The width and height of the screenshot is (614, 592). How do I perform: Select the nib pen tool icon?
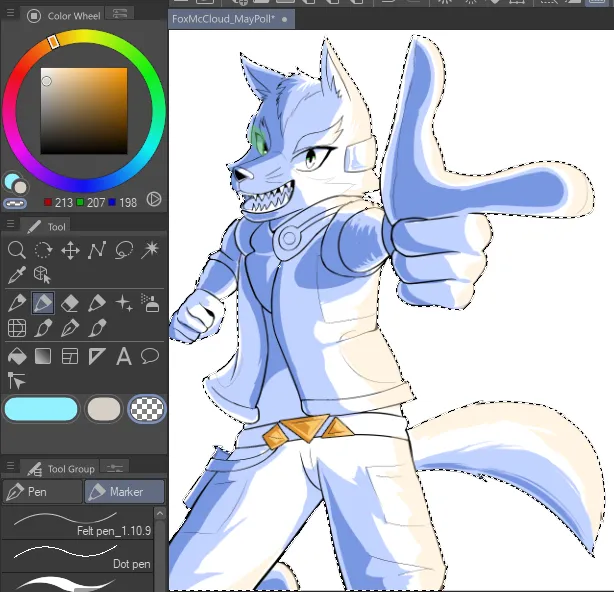click(x=70, y=328)
